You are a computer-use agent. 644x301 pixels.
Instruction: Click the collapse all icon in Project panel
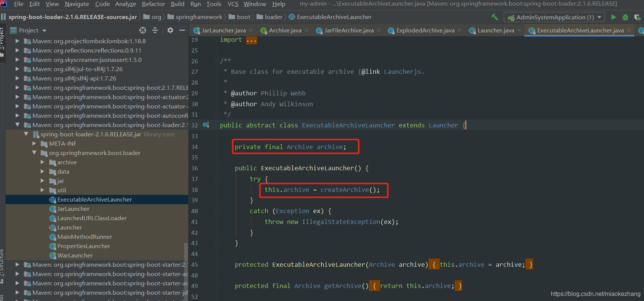tap(155, 30)
